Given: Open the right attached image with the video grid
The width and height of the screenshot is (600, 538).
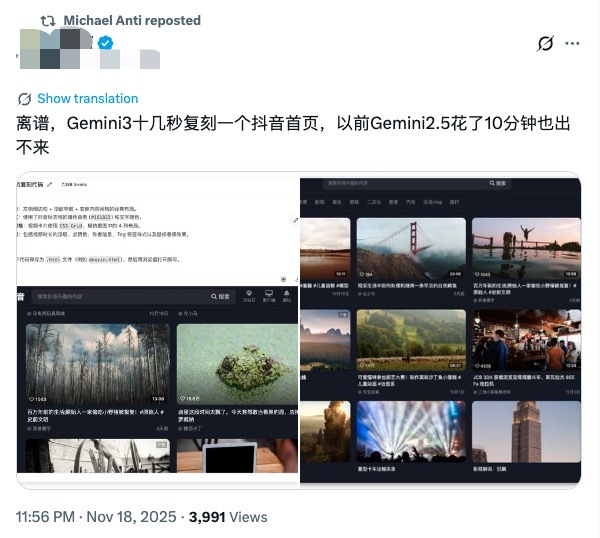Looking at the screenshot, I should pyautogui.click(x=440, y=330).
